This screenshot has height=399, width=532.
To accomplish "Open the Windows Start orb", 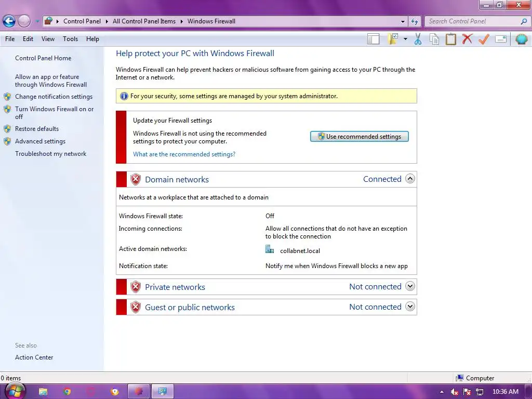I will [x=15, y=392].
